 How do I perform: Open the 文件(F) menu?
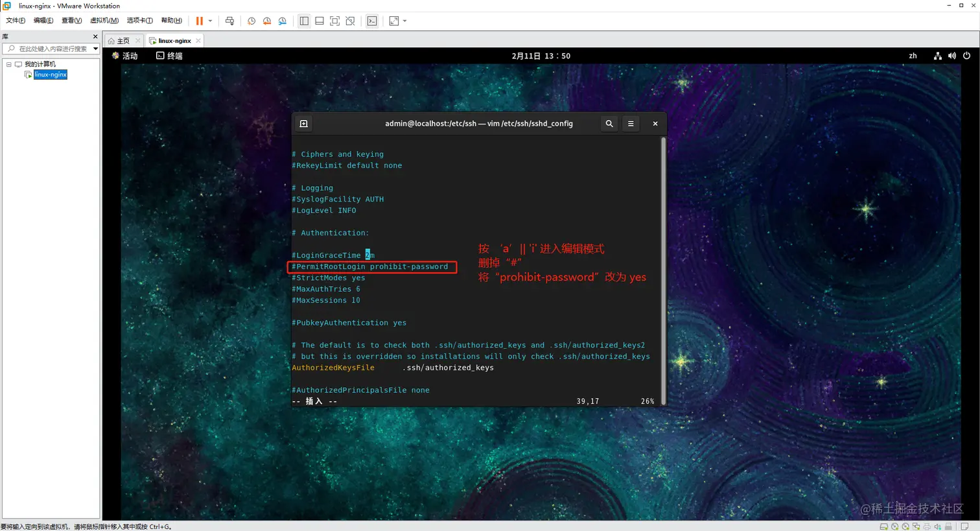click(16, 21)
